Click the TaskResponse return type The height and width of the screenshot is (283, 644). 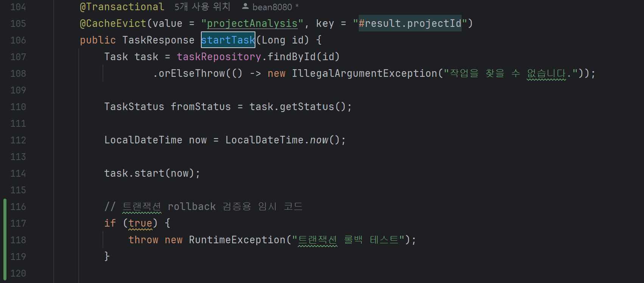tap(159, 40)
